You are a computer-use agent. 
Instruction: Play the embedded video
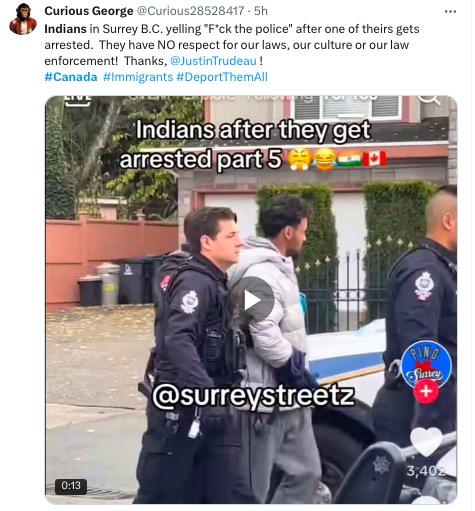pos(253,300)
